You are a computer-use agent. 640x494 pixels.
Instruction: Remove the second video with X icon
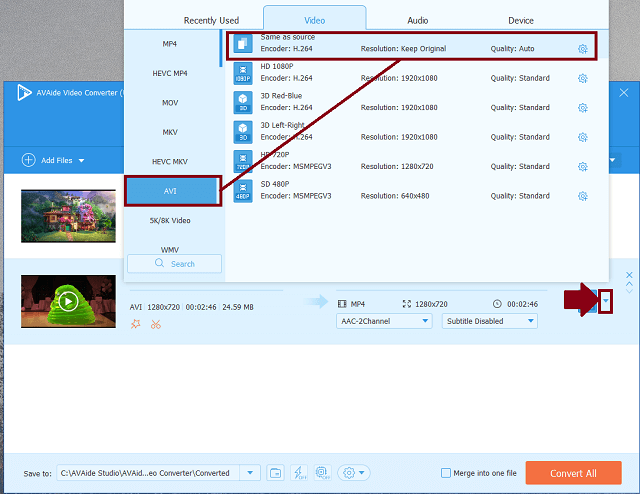(629, 275)
